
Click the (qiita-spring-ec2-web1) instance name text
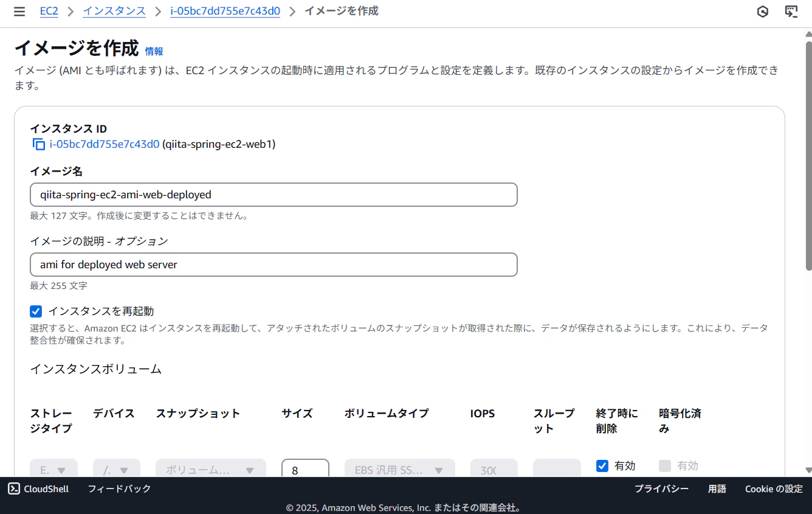[219, 144]
